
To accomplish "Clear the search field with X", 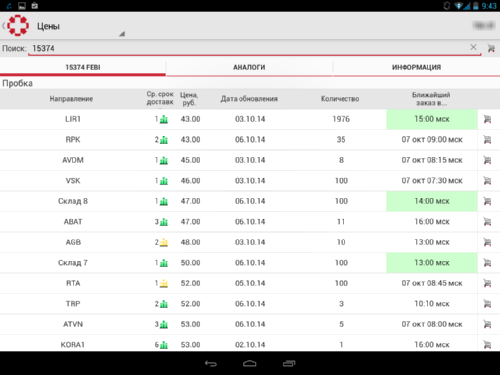I will 473,47.
